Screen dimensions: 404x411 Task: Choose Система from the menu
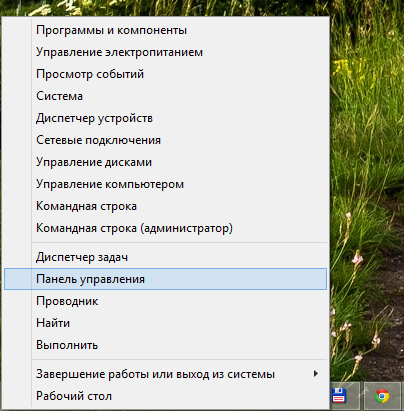click(165, 96)
